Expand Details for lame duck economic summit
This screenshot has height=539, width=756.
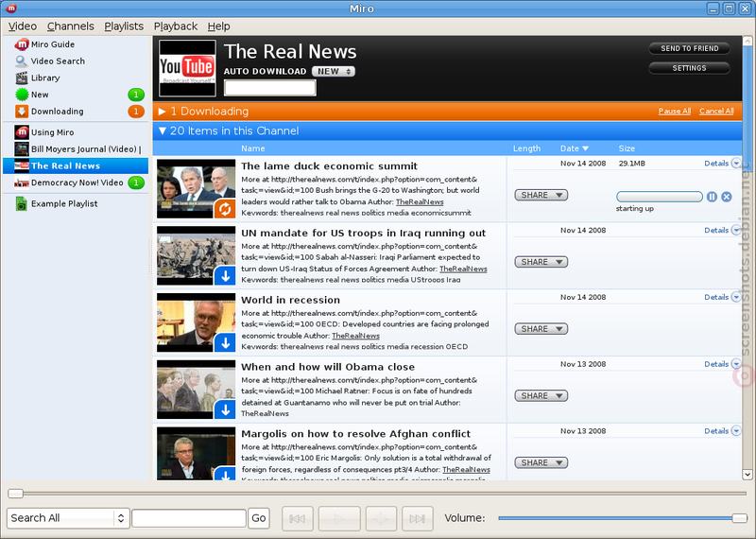click(x=722, y=163)
